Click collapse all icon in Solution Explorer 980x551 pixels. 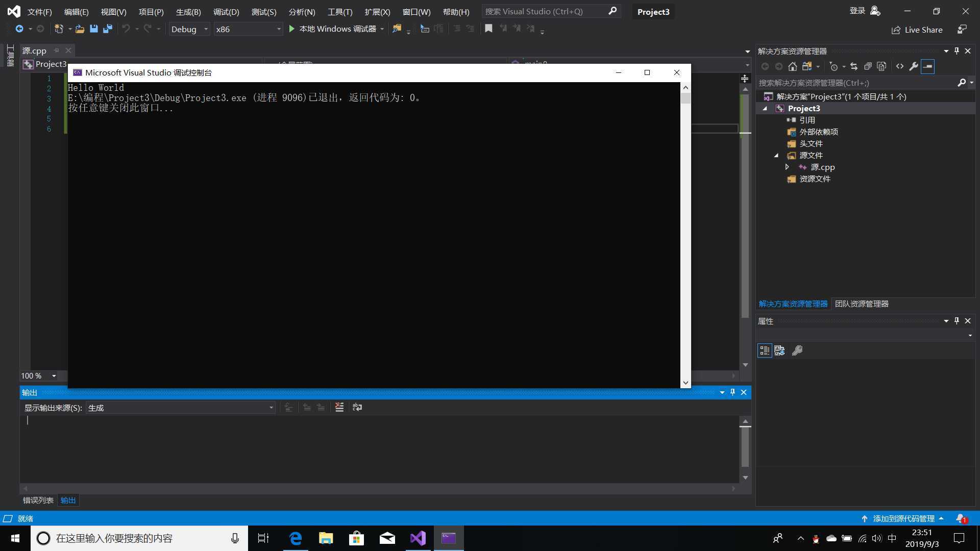(x=868, y=66)
